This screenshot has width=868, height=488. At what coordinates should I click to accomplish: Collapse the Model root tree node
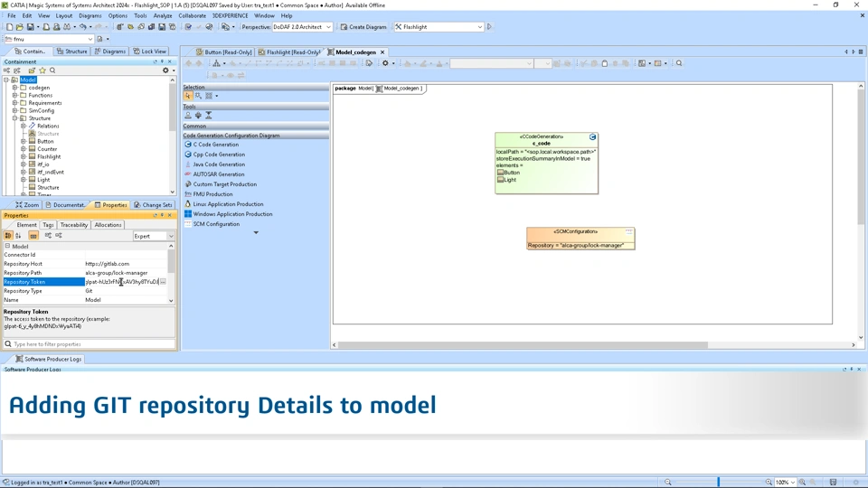tap(6, 80)
